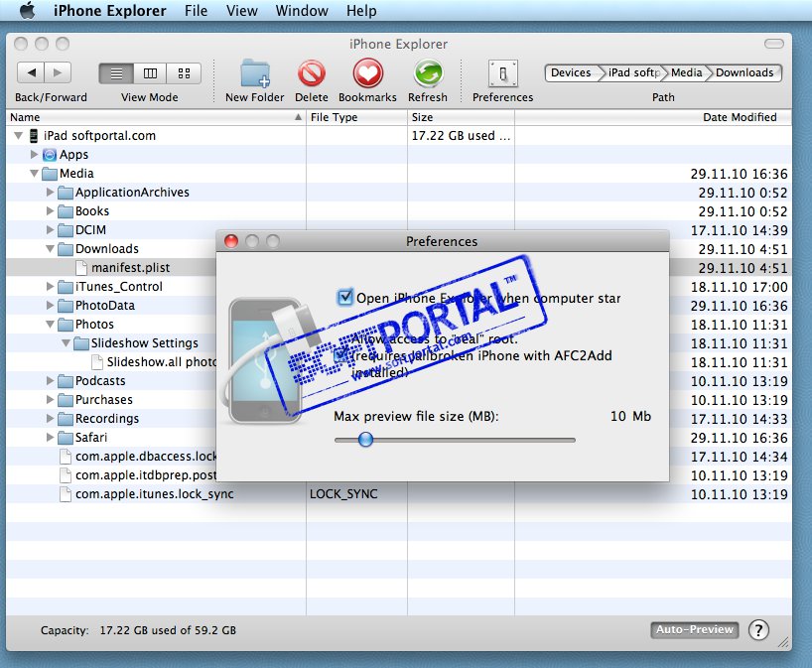The width and height of the screenshot is (812, 668).
Task: Click the Podcasts folder icon
Action: click(66, 381)
